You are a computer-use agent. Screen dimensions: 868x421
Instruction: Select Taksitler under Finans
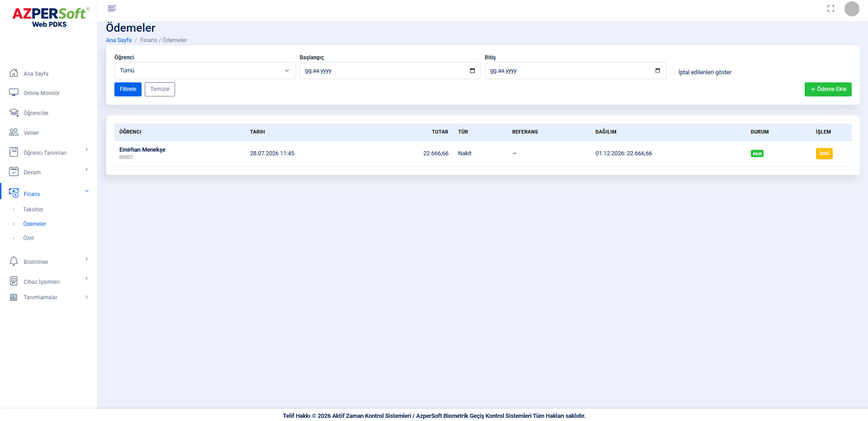click(33, 210)
